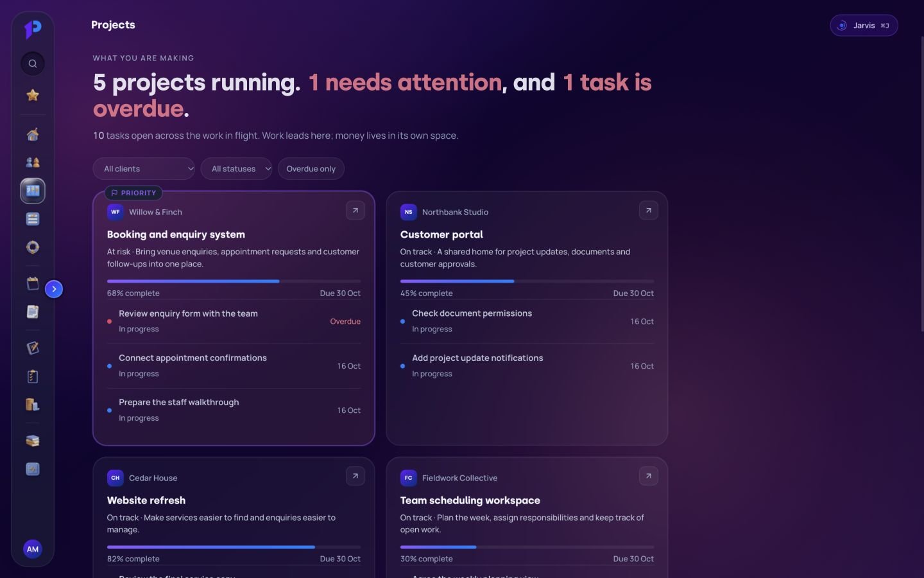Open Team scheduling workspace project arrow
Viewport: 924px width, 578px height.
click(649, 476)
